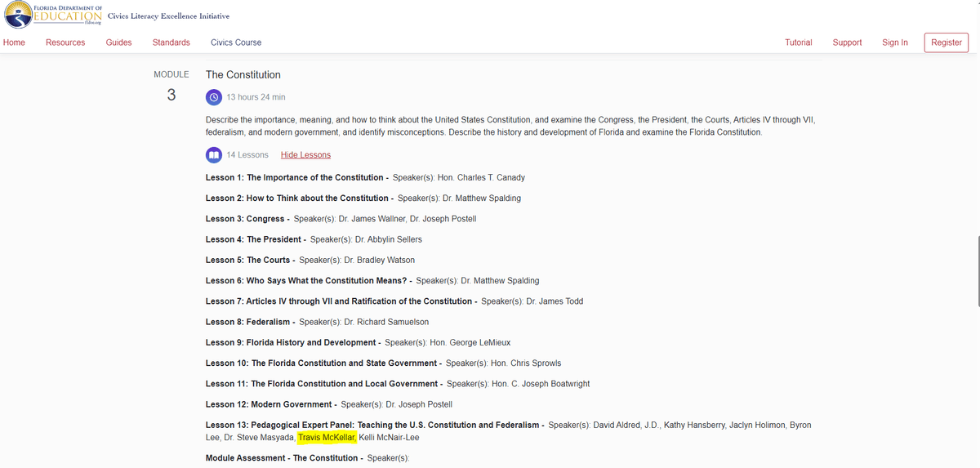Select Lesson 5: The Courts
980x468 pixels.
[x=247, y=260]
